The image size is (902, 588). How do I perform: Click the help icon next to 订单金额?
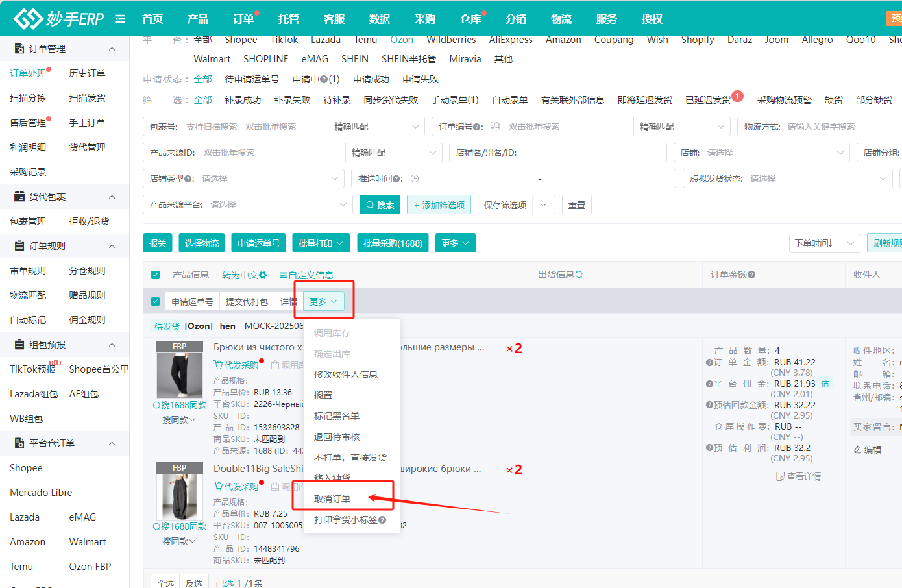click(750, 274)
